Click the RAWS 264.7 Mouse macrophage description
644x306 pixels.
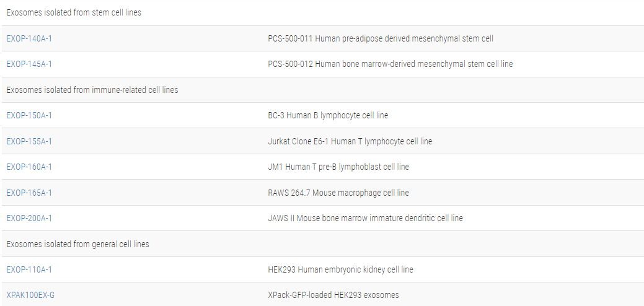point(338,193)
